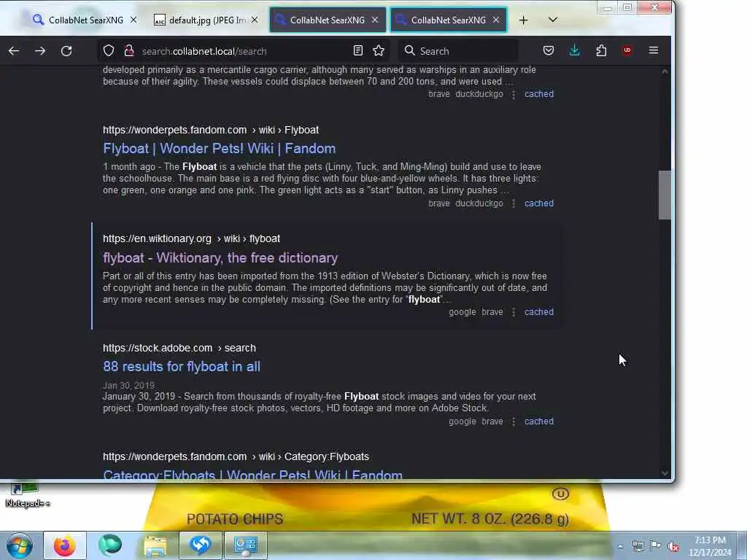Image resolution: width=747 pixels, height=560 pixels.
Task: Click the vertical scrollbar thumb
Action: [665, 195]
